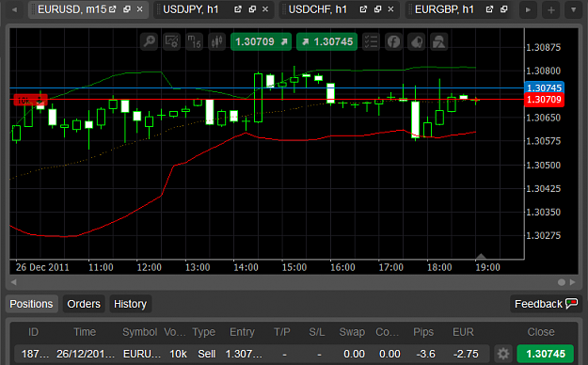This screenshot has width=588, height=365.
Task: Pop out the USDJPY chart to new window
Action: 238,9
